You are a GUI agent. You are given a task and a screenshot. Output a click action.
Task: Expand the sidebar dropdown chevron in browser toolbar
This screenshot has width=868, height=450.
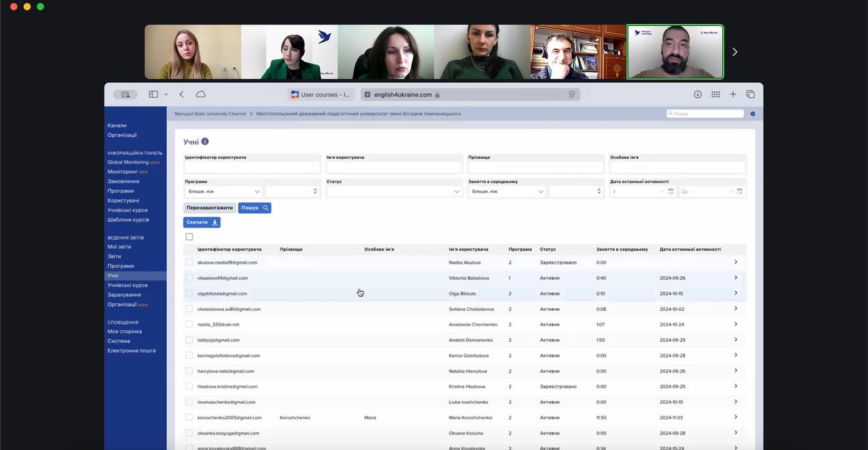coord(166,94)
